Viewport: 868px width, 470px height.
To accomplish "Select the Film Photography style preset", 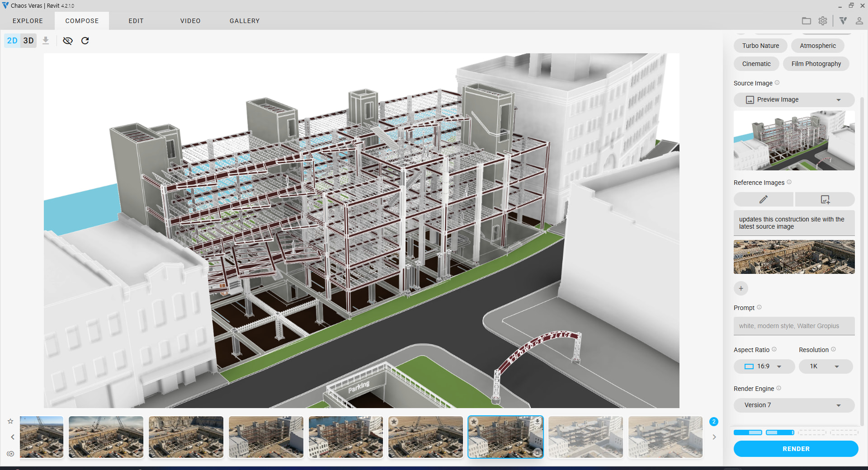I will [816, 64].
